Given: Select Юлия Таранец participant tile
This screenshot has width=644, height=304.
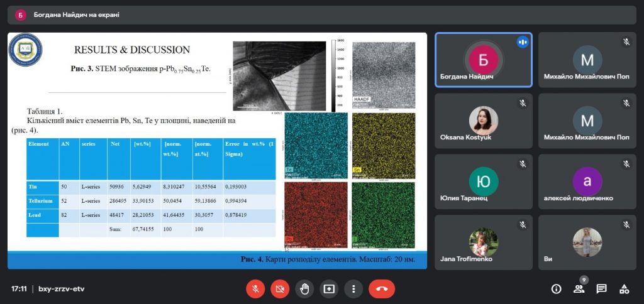Looking at the screenshot, I should click(484, 182).
